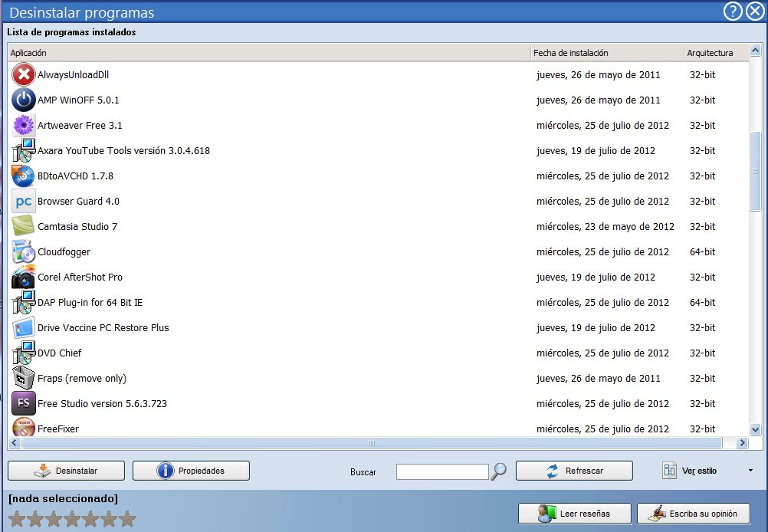Screen dimensions: 768x532
Task: Click the Camtasia Studio 7 green icon
Action: point(23,226)
